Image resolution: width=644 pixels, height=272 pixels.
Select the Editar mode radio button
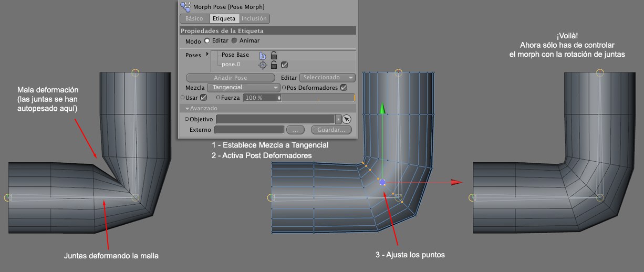click(207, 40)
